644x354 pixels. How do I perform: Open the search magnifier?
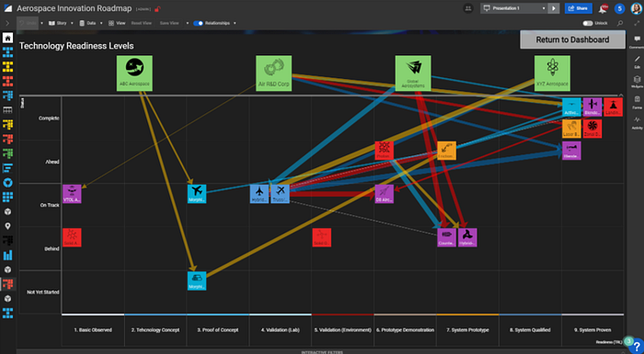point(620,23)
